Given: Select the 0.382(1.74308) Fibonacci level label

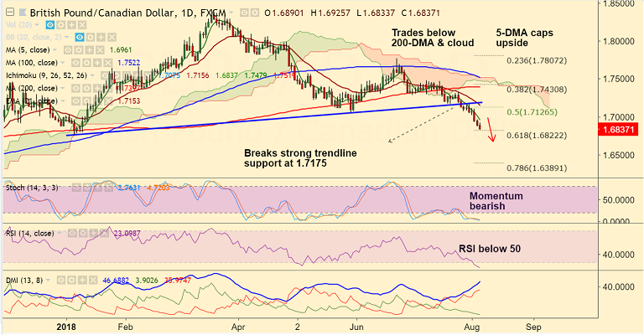Looking at the screenshot, I should pyautogui.click(x=537, y=90).
